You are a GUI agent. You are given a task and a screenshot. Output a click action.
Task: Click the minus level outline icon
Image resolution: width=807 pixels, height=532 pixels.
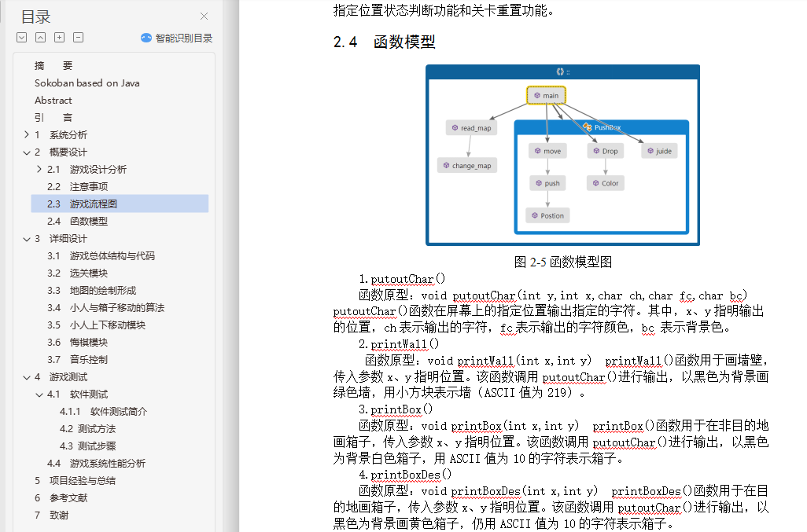point(78,38)
